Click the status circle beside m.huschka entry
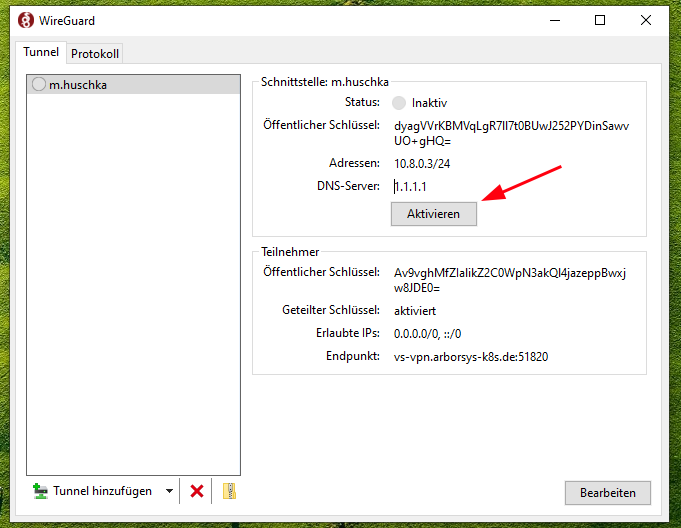 click(x=39, y=85)
